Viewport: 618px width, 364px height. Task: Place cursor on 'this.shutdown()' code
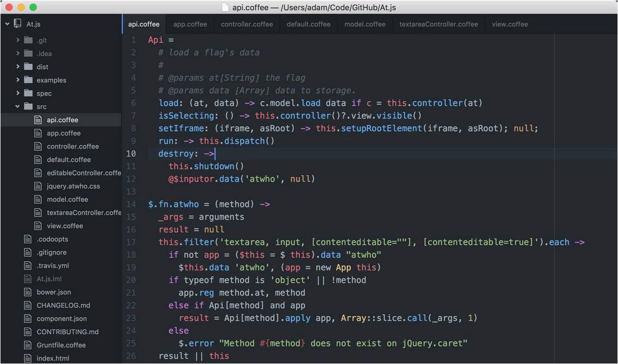click(206, 166)
